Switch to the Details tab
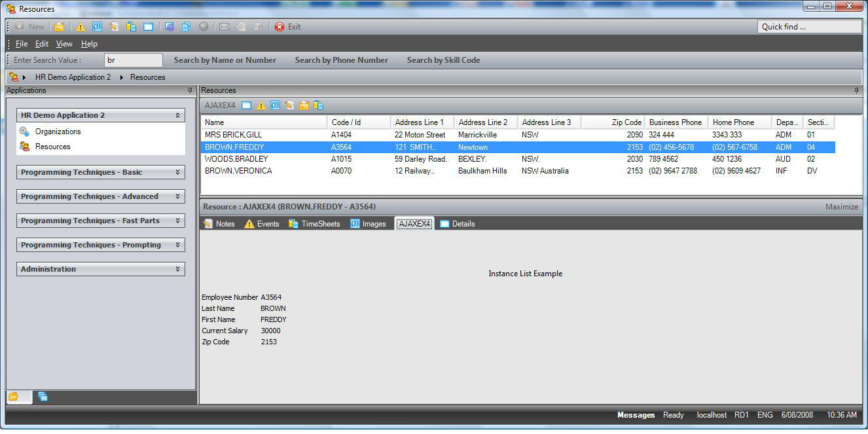The image size is (868, 434). pos(457,224)
